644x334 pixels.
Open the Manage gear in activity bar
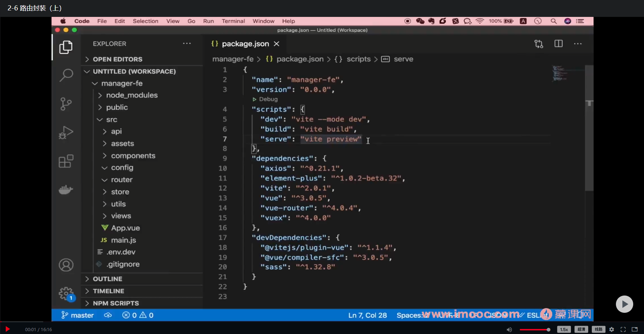pyautogui.click(x=66, y=293)
